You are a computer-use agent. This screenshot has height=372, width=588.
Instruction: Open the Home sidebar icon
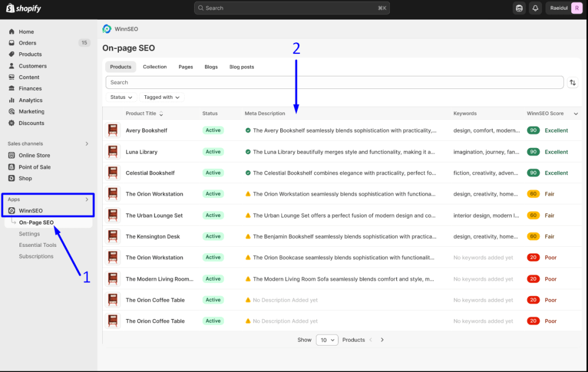click(11, 32)
